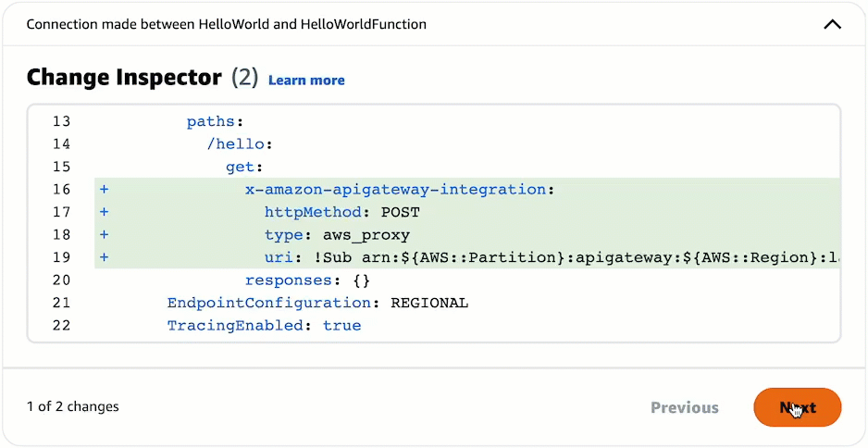
Task: Click the EndpointConfiguration: REGIONAL line
Action: pyautogui.click(x=317, y=303)
